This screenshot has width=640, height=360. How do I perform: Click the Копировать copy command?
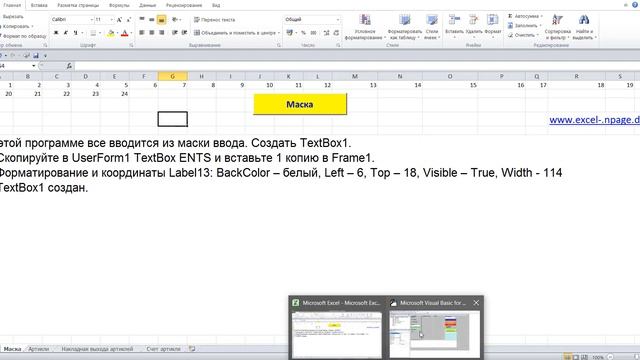point(16,27)
